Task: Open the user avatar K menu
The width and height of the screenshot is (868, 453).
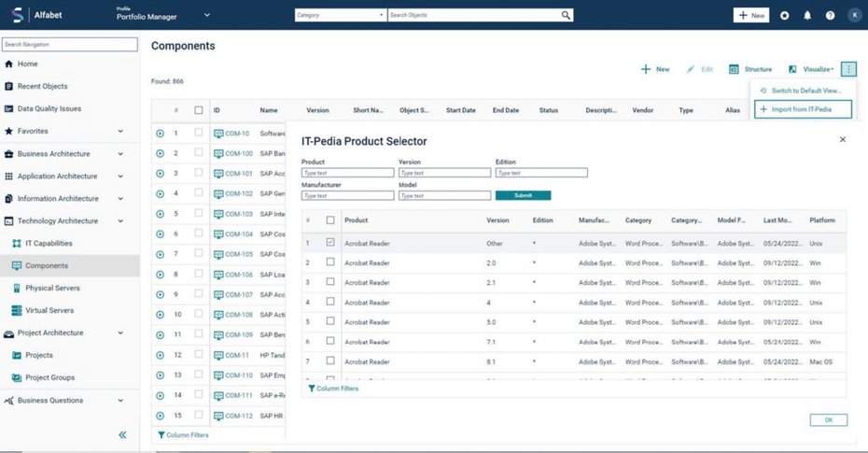Action: tap(854, 16)
